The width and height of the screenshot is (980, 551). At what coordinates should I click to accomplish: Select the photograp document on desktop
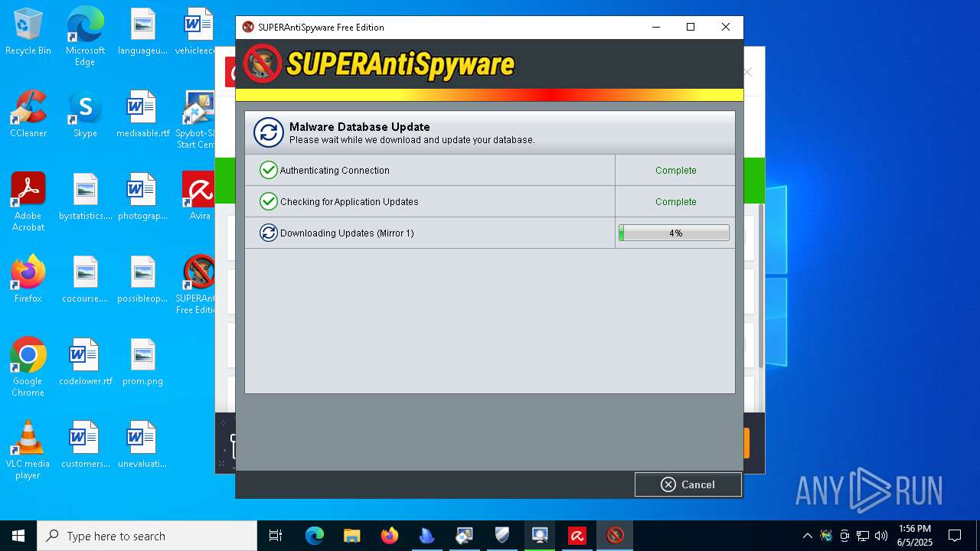coord(142,197)
